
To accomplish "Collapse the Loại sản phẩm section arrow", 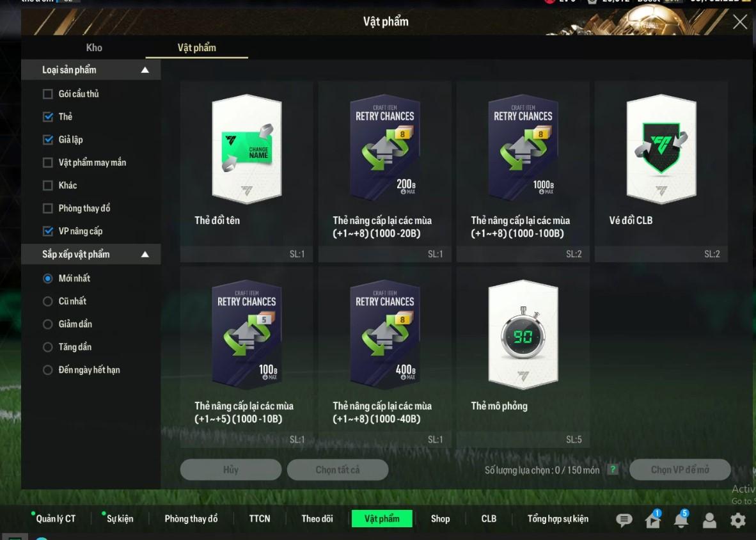I will pyautogui.click(x=145, y=70).
